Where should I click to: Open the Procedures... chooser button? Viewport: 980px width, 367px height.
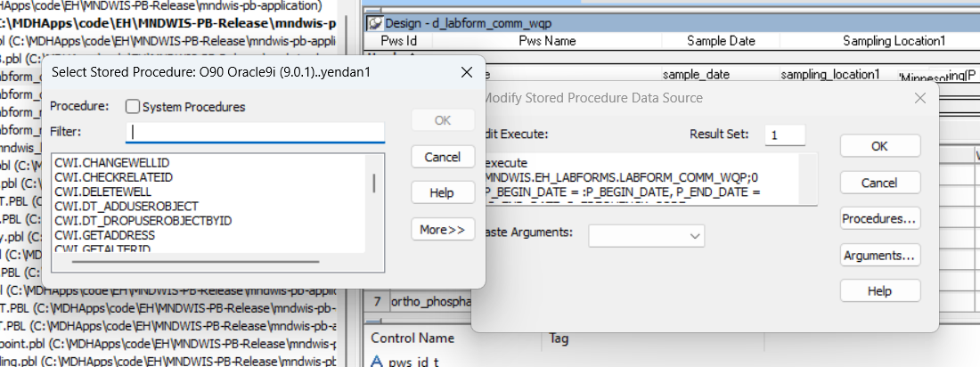[x=879, y=218]
